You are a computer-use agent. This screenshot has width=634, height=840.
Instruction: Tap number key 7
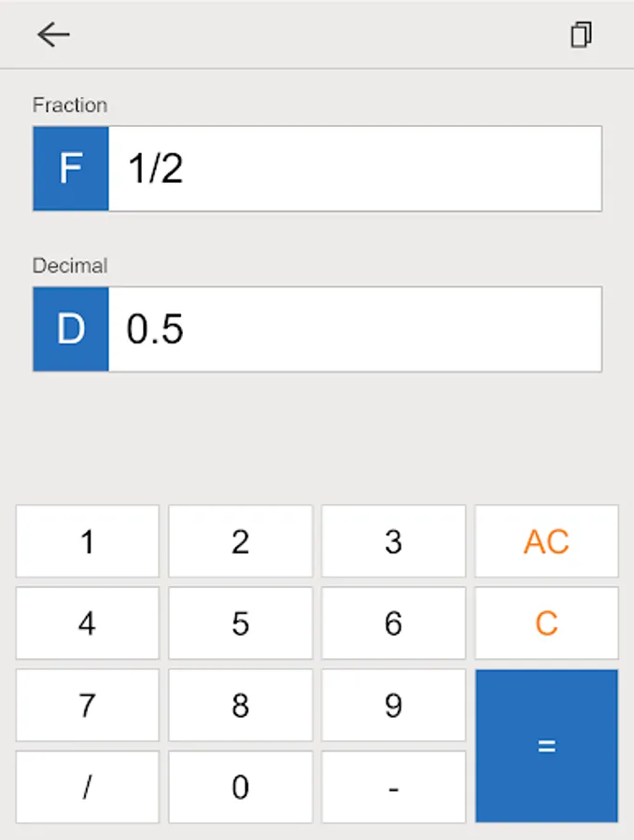(x=87, y=705)
